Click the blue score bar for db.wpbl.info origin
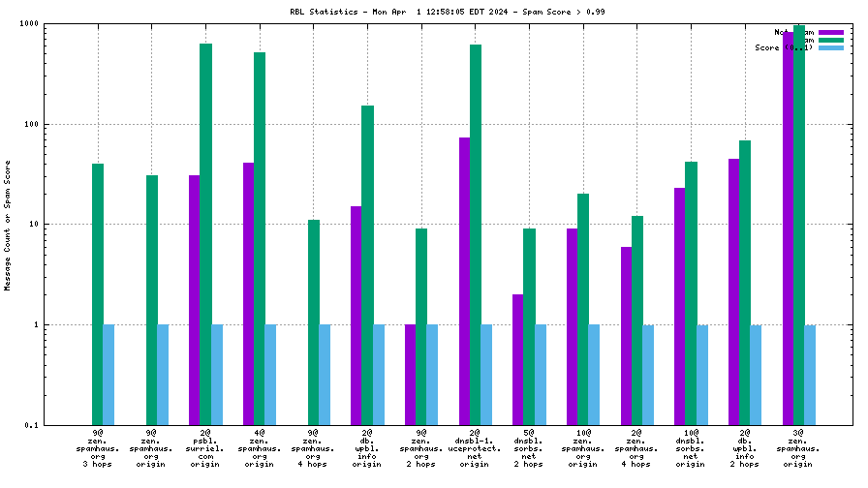 tap(379, 374)
